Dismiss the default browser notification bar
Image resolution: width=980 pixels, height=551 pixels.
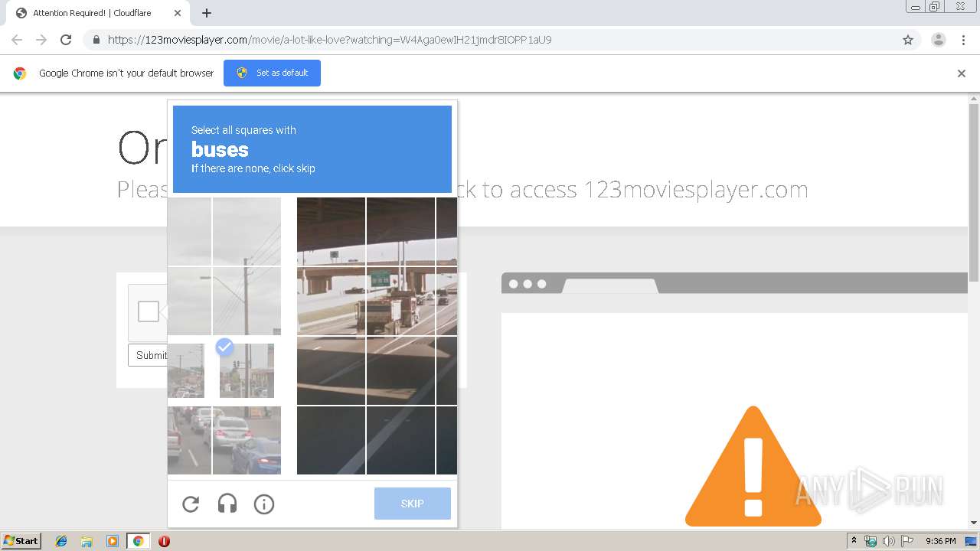(962, 73)
